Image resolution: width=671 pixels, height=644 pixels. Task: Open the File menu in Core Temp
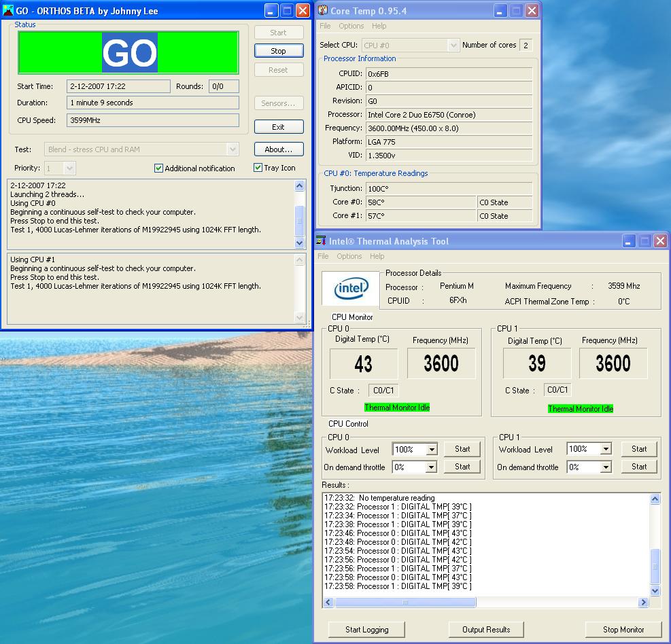pos(325,26)
